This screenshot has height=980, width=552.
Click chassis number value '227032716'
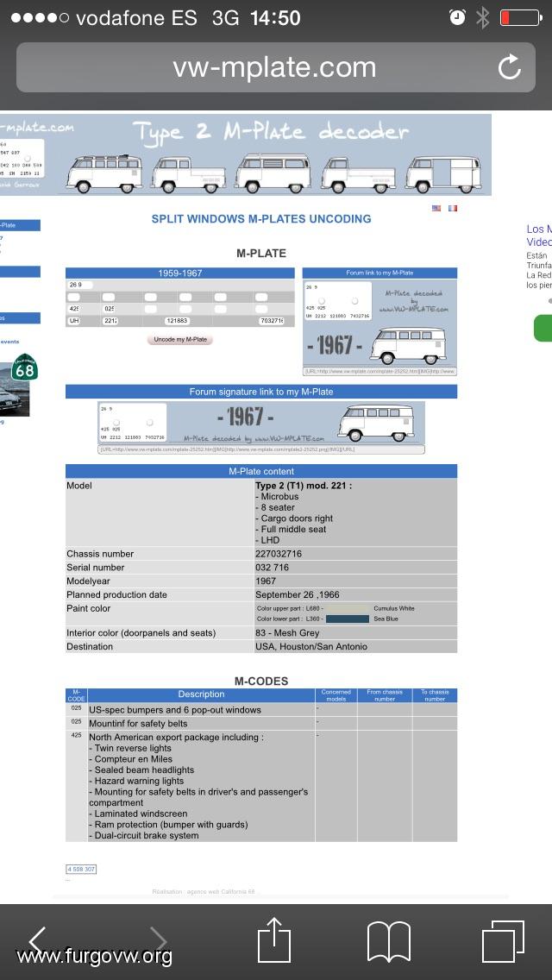tap(281, 554)
